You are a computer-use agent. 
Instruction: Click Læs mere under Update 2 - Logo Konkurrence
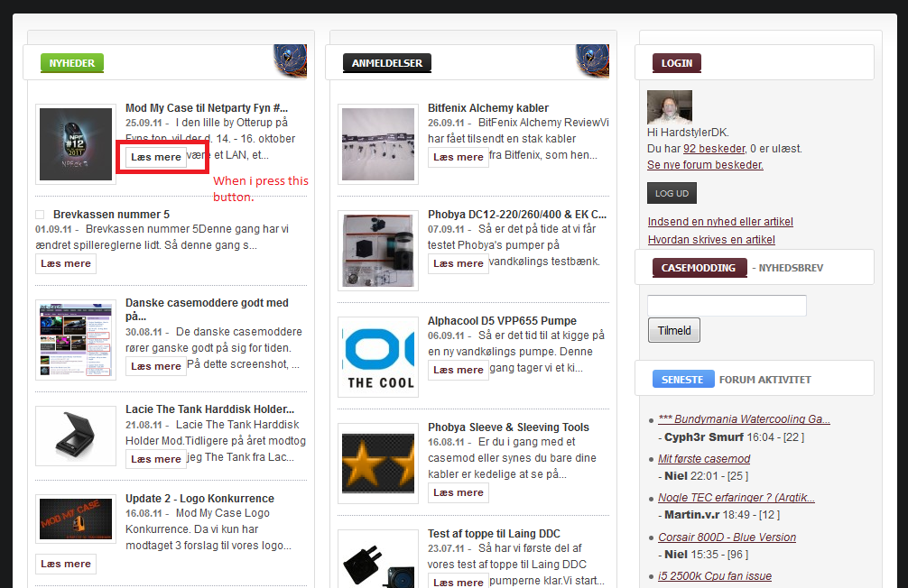(x=65, y=564)
